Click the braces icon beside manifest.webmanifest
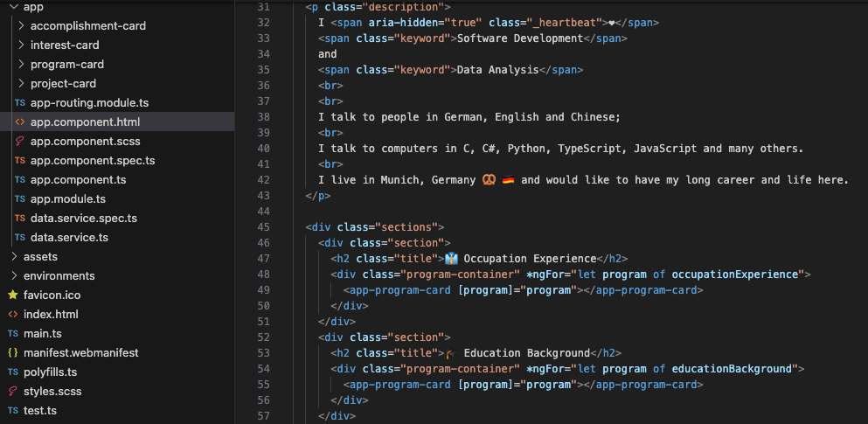The width and height of the screenshot is (868, 424). pos(12,353)
